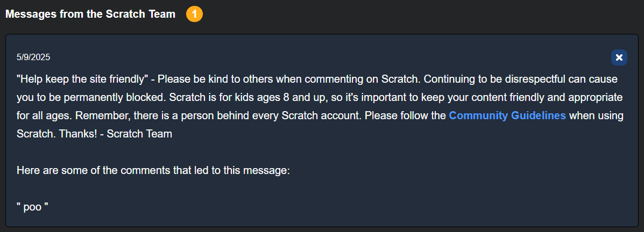The image size is (644, 232).
Task: Dismiss the Scratch Team message with X
Action: pos(619,57)
